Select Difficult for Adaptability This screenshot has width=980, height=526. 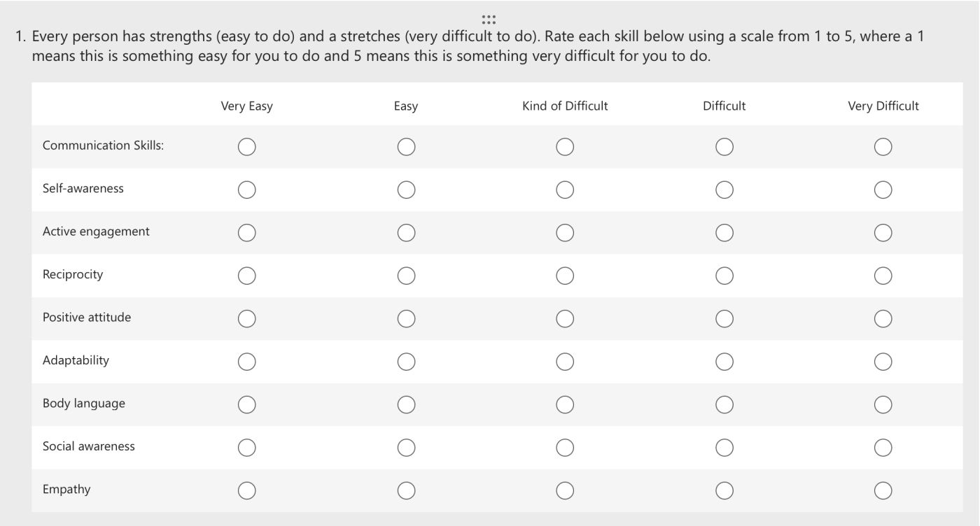coord(724,361)
